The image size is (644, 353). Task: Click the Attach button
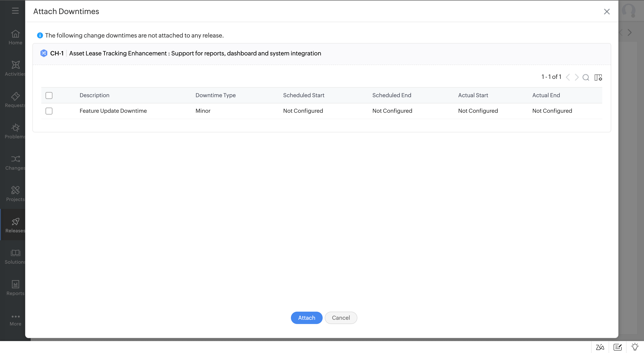[x=306, y=318]
